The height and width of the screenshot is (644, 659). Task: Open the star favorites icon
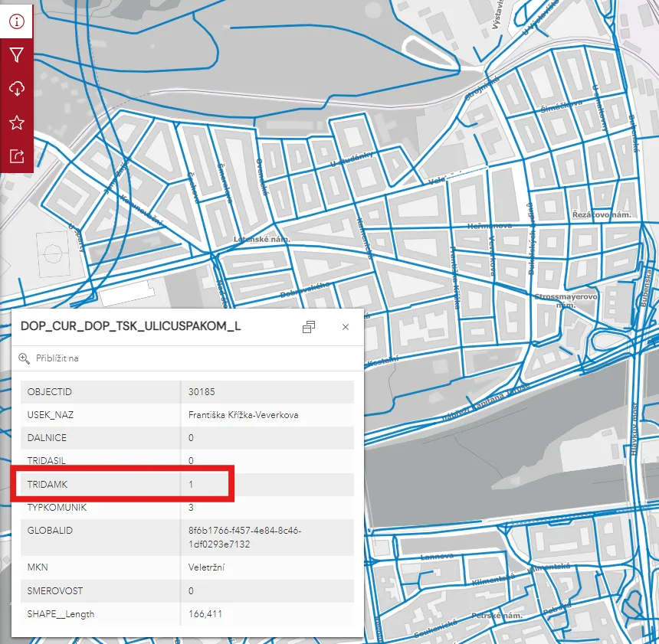(17, 123)
